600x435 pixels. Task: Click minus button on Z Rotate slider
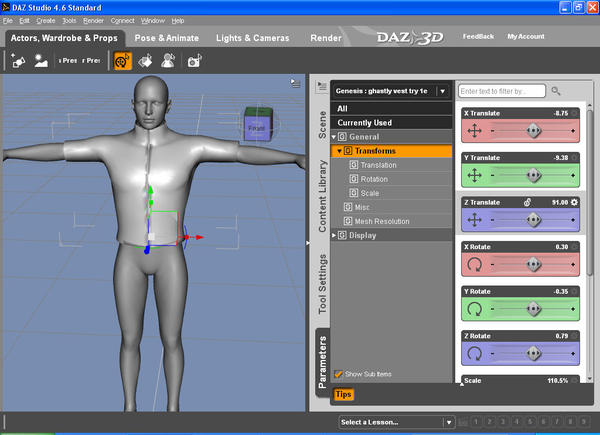(492, 354)
